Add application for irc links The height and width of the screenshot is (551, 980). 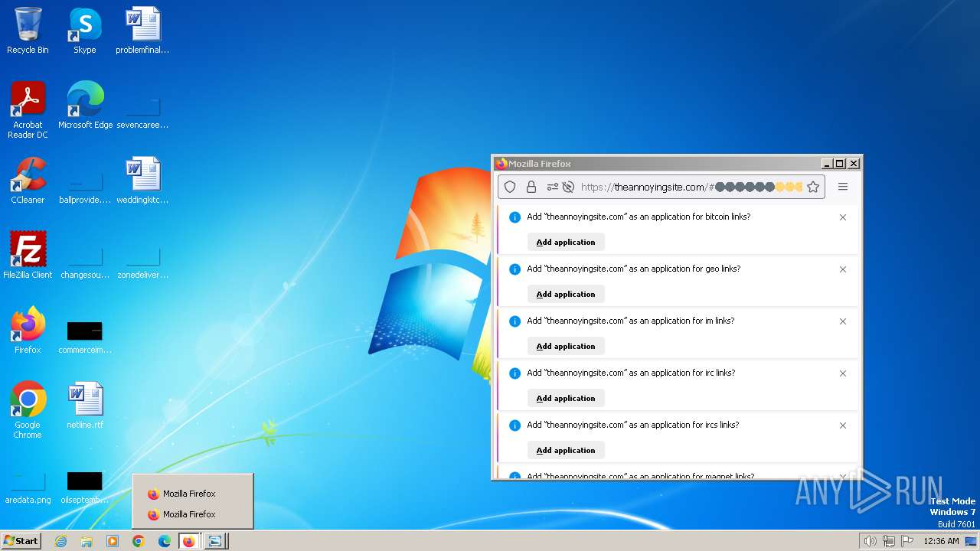566,398
